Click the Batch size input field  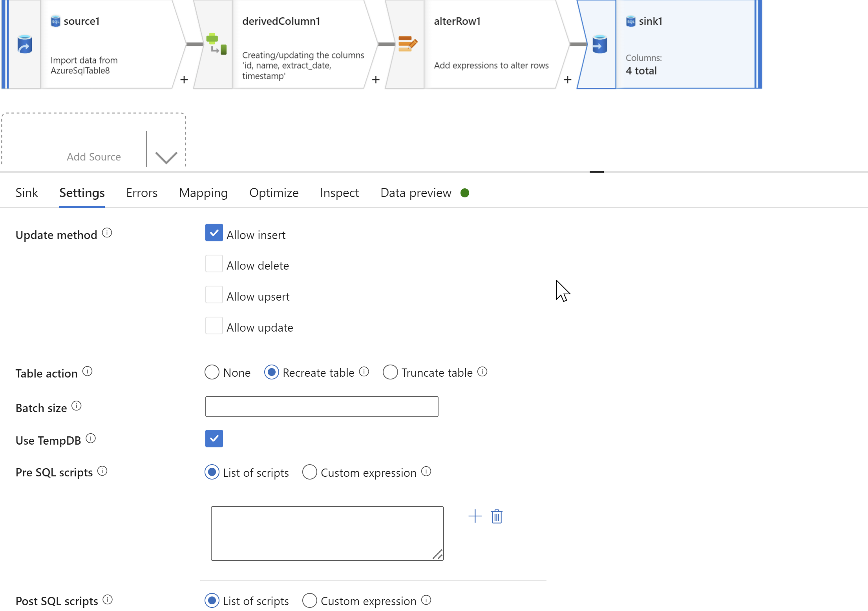322,407
